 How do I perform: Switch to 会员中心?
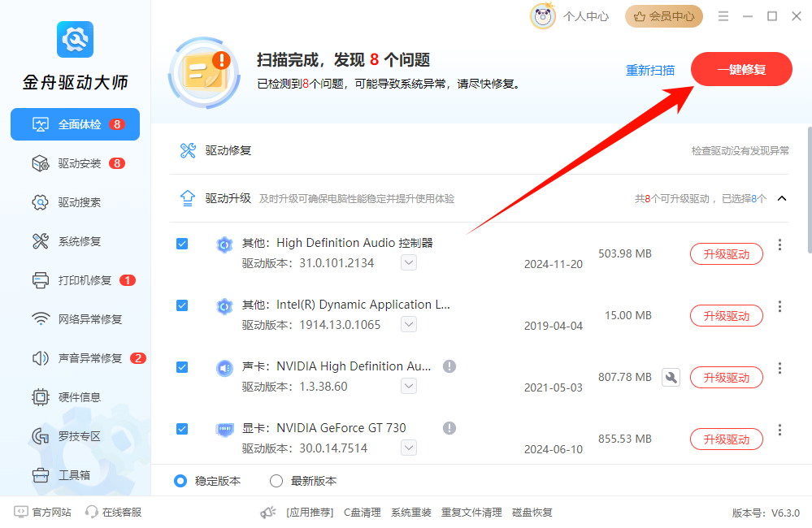point(663,15)
